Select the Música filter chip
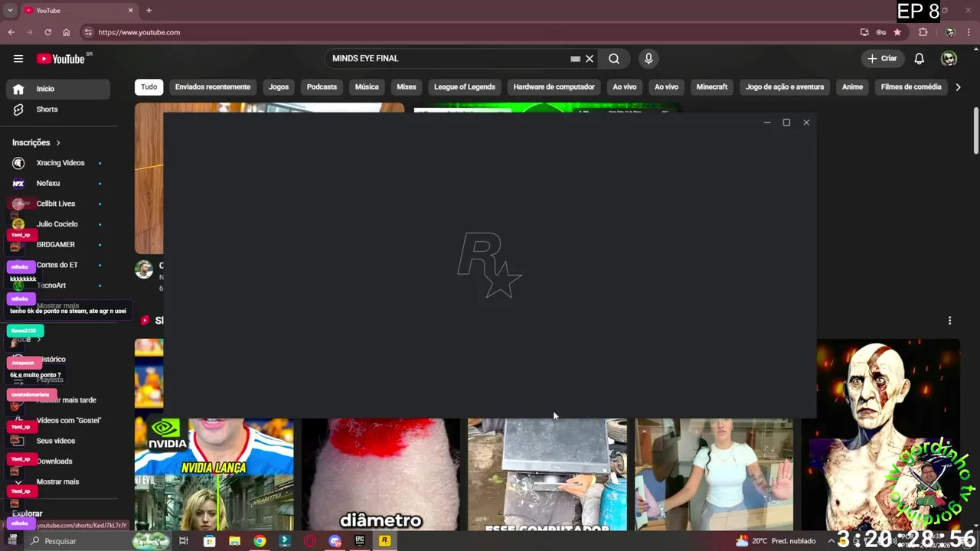This screenshot has width=980, height=551. click(x=367, y=87)
